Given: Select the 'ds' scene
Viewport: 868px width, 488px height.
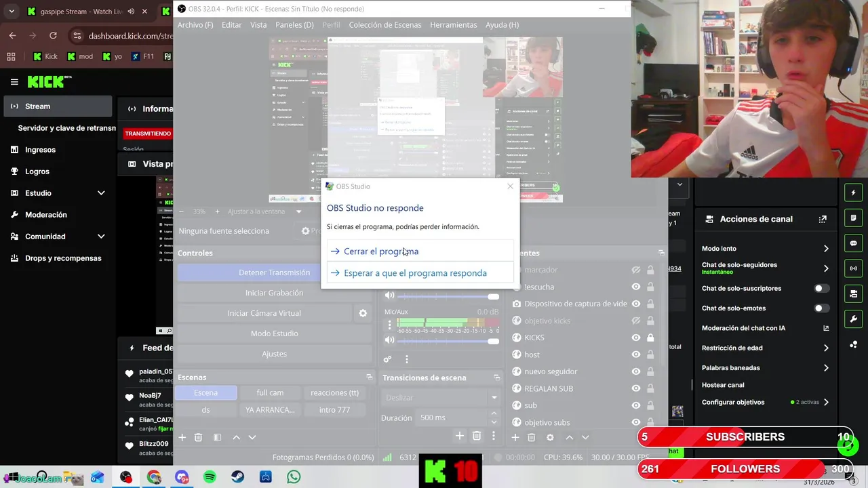Looking at the screenshot, I should point(205,409).
